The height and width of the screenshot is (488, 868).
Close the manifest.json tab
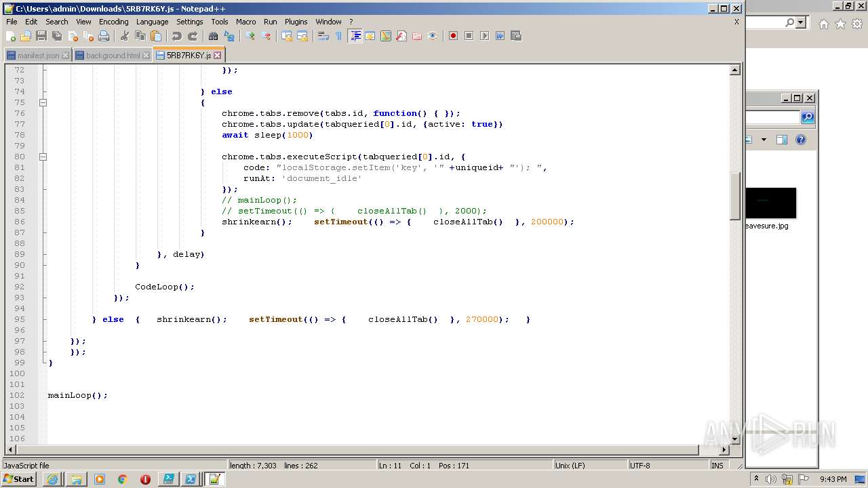tap(65, 56)
